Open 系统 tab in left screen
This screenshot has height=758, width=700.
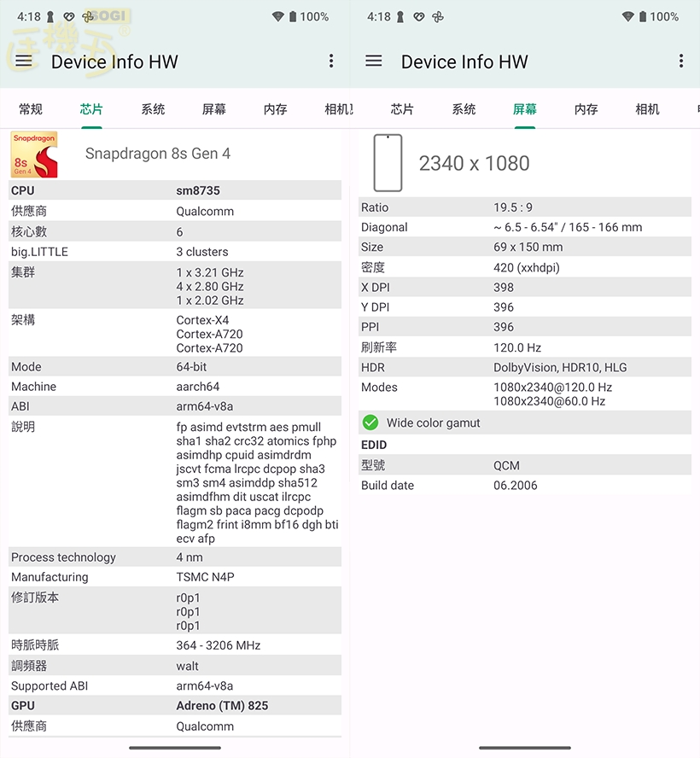(153, 109)
